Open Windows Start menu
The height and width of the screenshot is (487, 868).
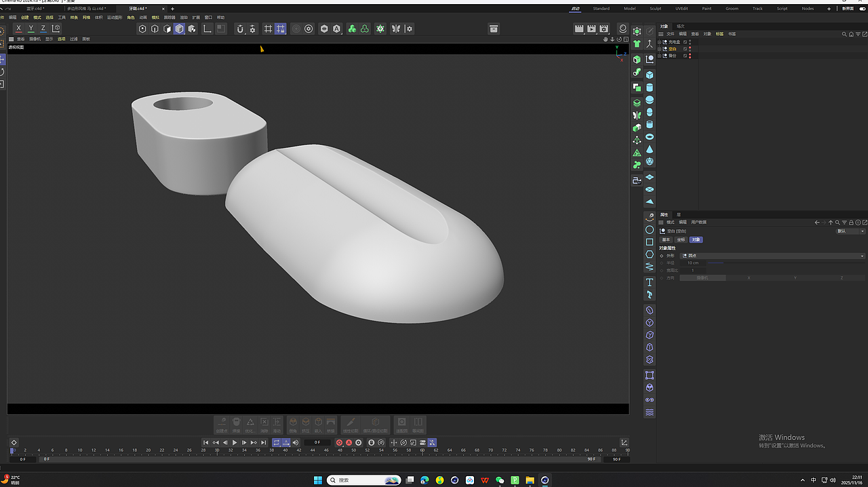318,480
